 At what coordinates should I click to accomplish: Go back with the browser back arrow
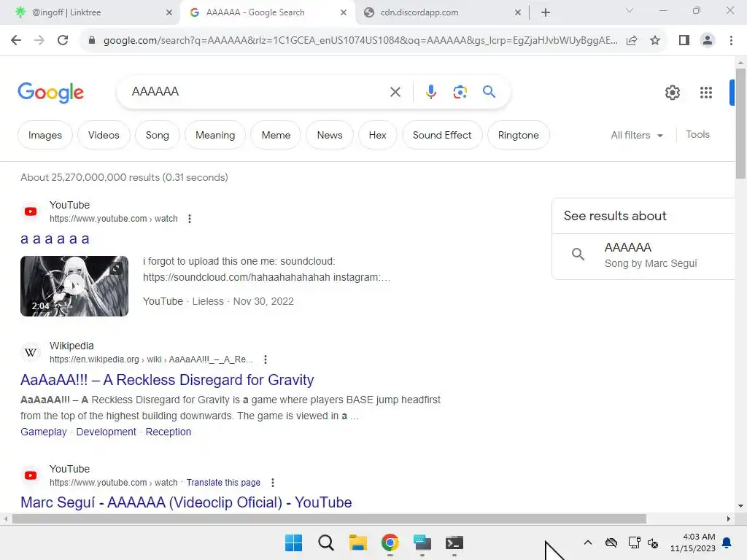16,41
